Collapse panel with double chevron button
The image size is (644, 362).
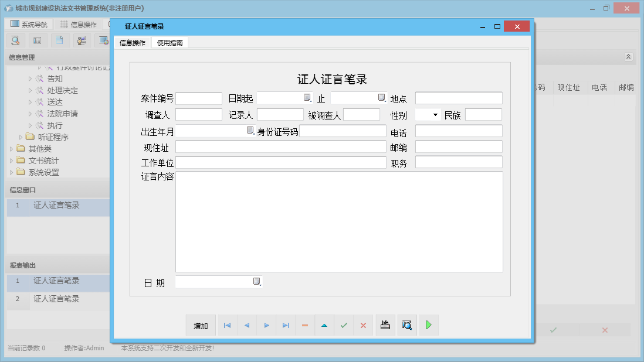tap(628, 57)
